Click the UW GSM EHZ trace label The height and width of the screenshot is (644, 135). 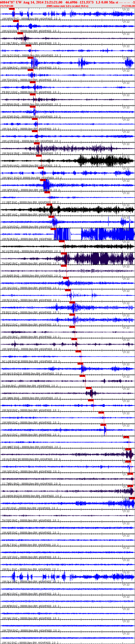pos(31,68)
